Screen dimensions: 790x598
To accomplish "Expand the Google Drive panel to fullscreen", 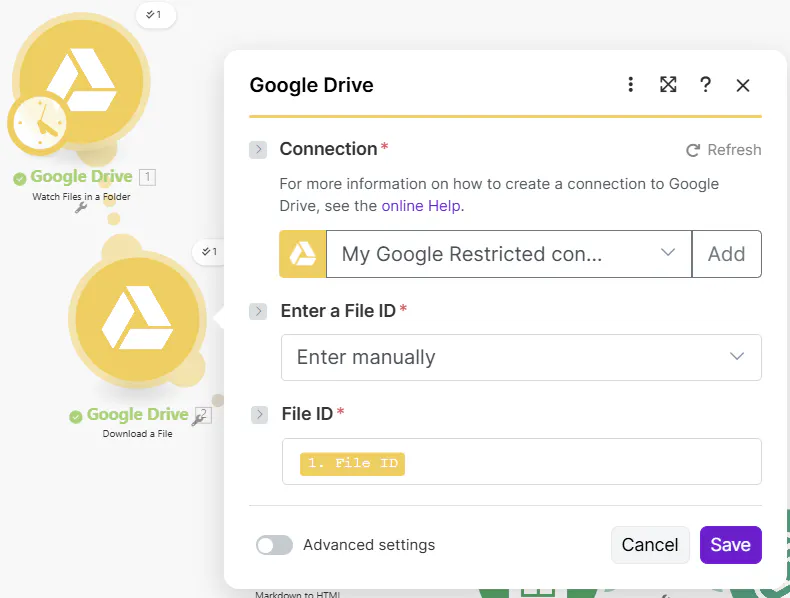I will click(x=668, y=85).
